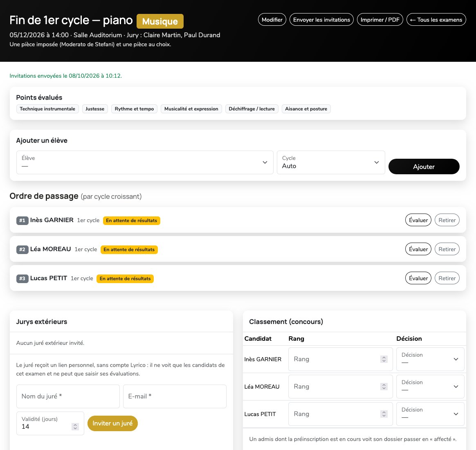Click the Rang field for Lucas PETIT
476x450 pixels.
340,414
